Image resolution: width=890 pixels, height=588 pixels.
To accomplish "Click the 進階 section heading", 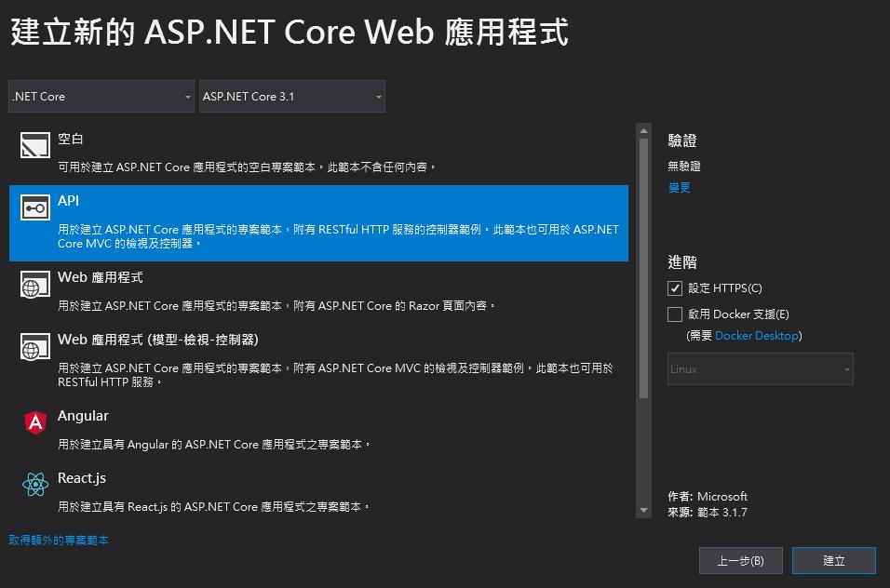I will (x=682, y=262).
